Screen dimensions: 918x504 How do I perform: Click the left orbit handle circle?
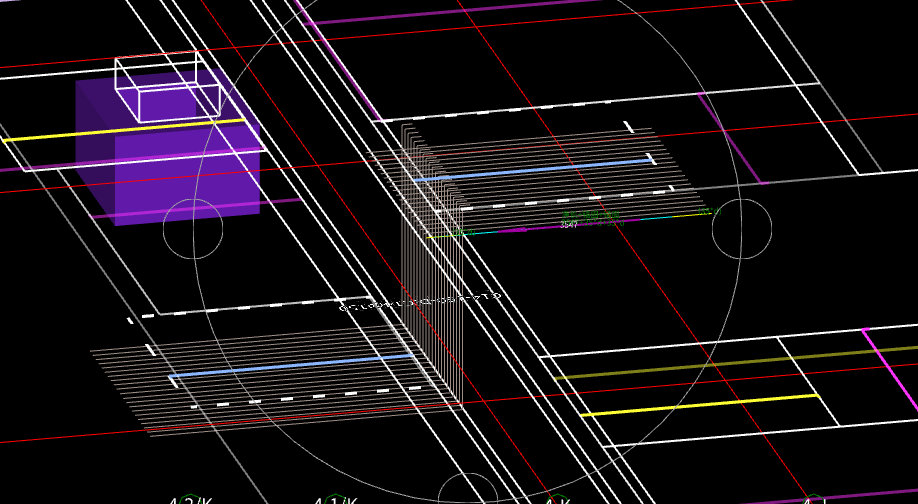(x=193, y=229)
